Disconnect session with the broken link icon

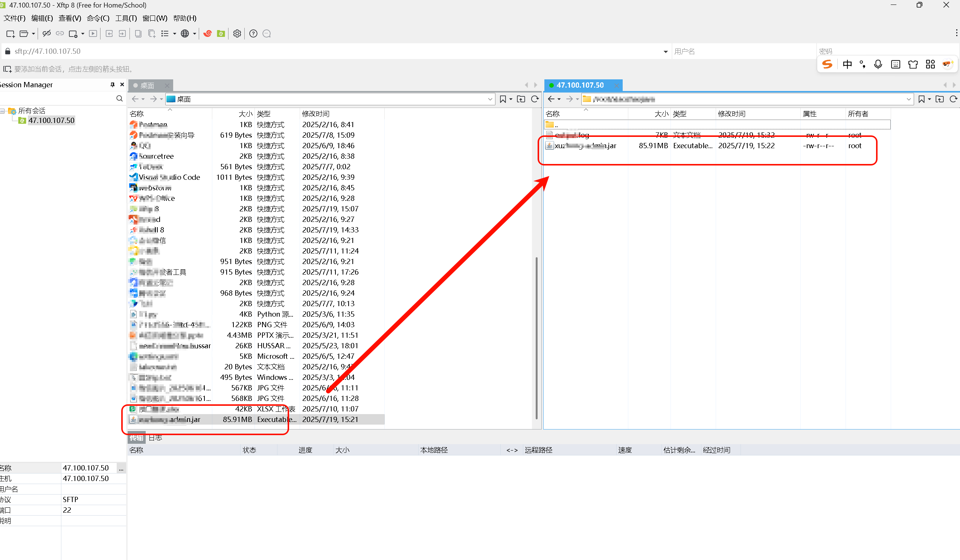pos(46,33)
